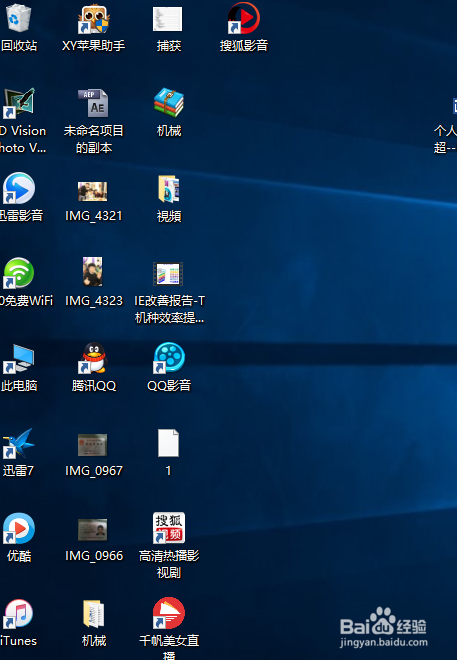Launch the iTunes shortcut
The image size is (457, 660).
19,614
